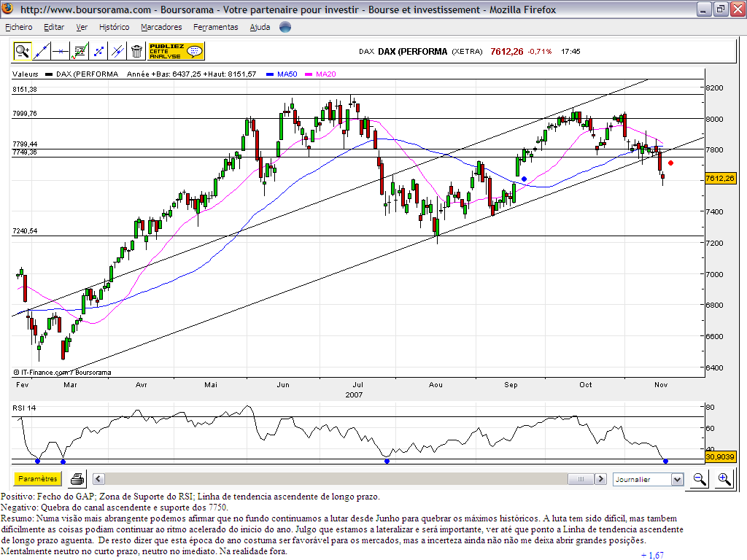Select the parallel line tool
The width and height of the screenshot is (747, 560).
[x=117, y=51]
